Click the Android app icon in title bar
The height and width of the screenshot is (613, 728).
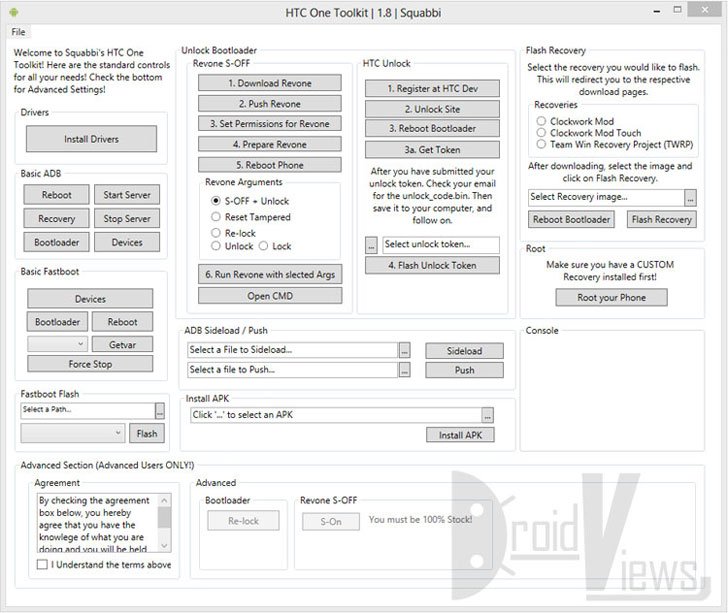(13, 12)
